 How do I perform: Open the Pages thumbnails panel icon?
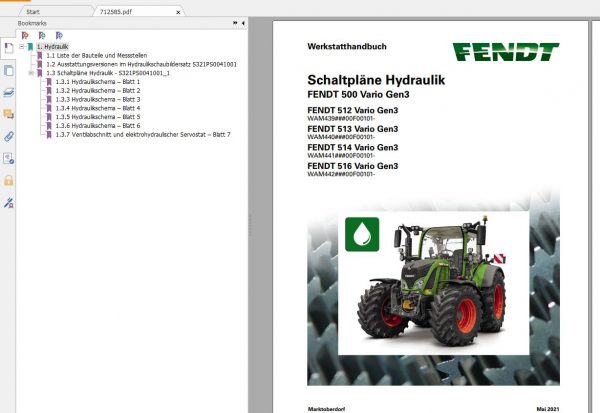pos(8,70)
